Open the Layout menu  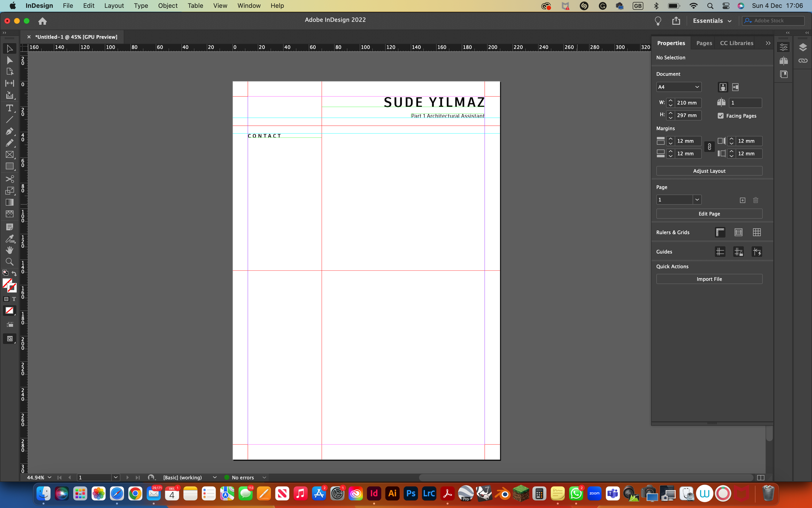point(114,6)
